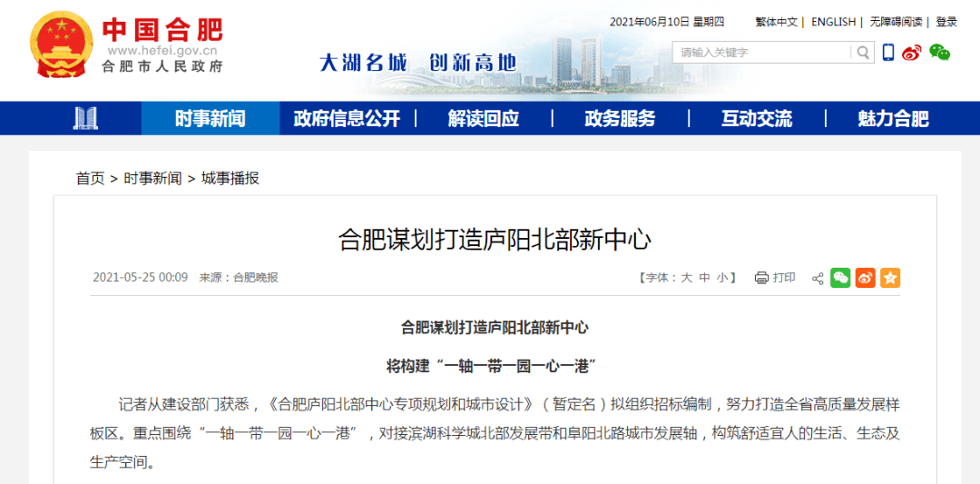This screenshot has width=980, height=484.
Task: Click the printer icon
Action: tap(760, 278)
